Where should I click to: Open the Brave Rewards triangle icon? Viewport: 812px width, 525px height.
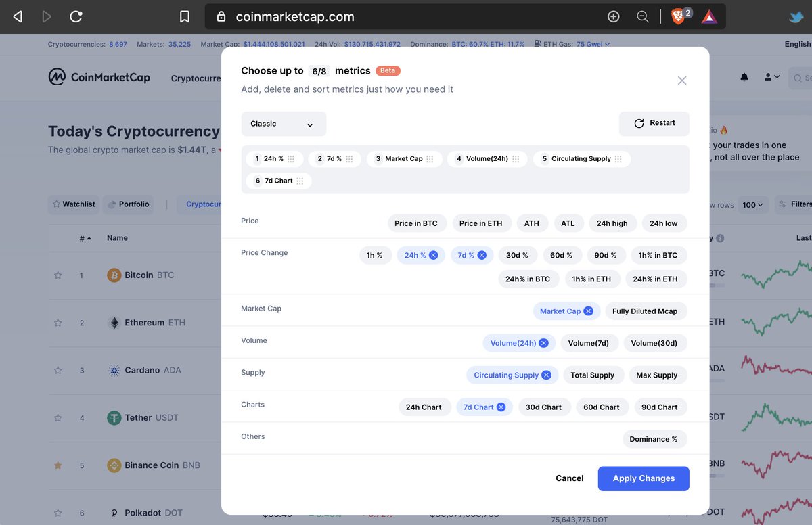[708, 16]
